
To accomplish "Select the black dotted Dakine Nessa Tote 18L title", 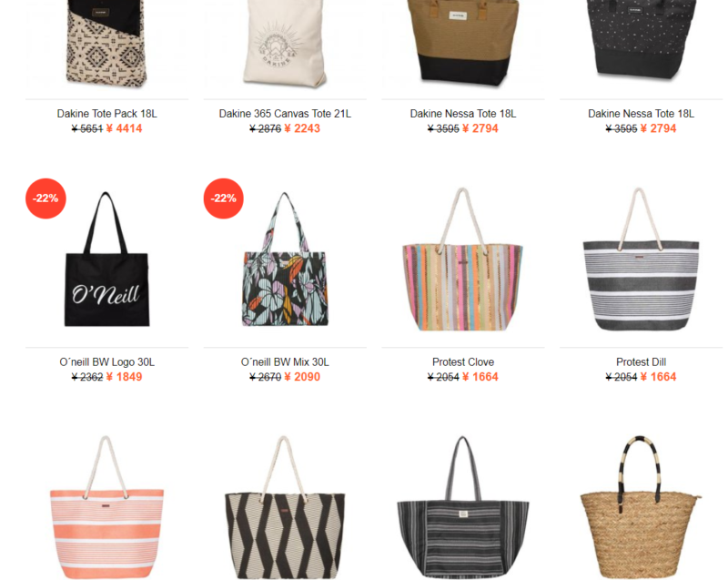I will click(x=641, y=113).
